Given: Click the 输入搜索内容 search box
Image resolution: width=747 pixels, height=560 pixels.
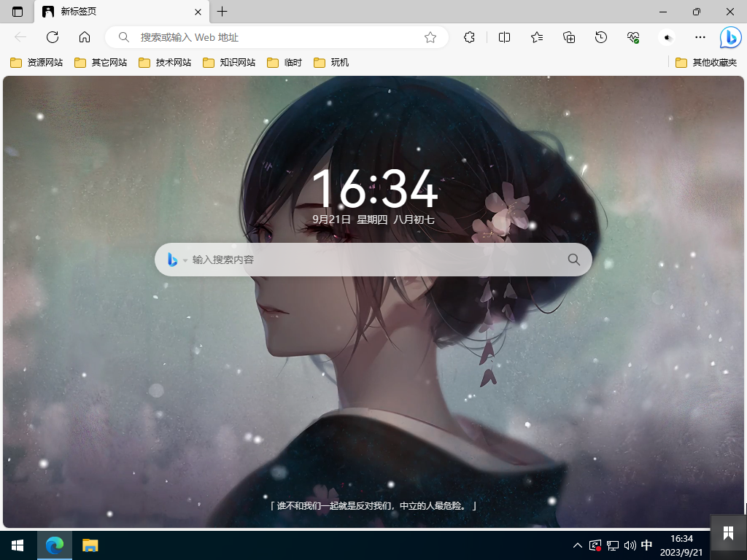Looking at the screenshot, I should click(x=373, y=260).
